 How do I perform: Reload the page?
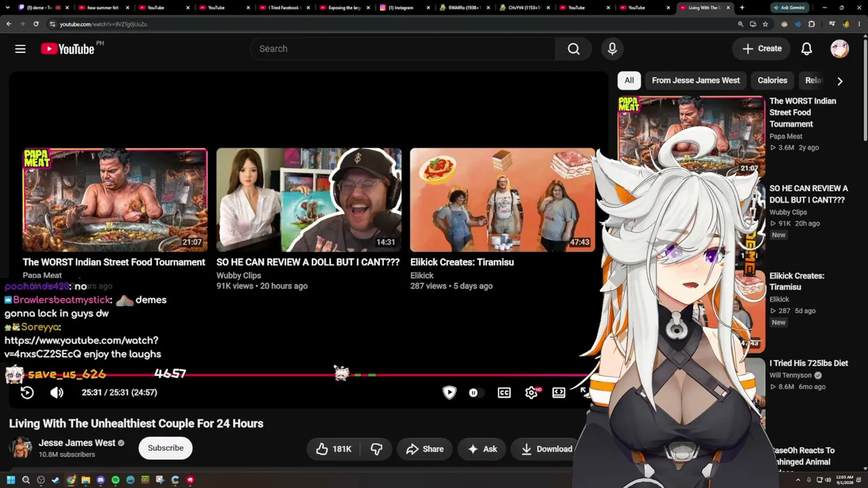tap(36, 24)
